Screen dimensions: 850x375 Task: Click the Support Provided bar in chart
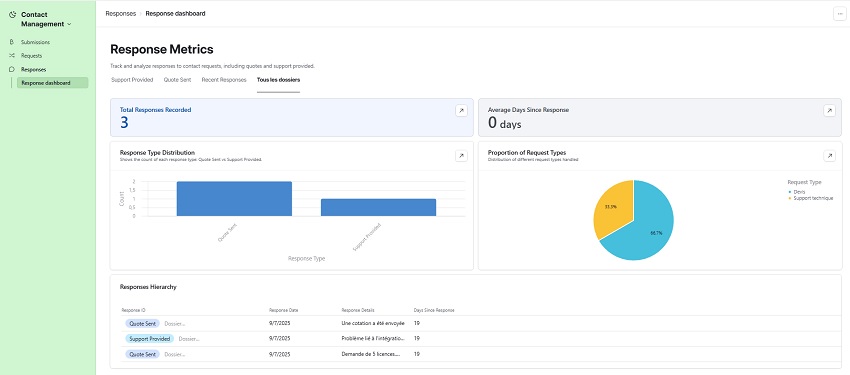pos(378,208)
